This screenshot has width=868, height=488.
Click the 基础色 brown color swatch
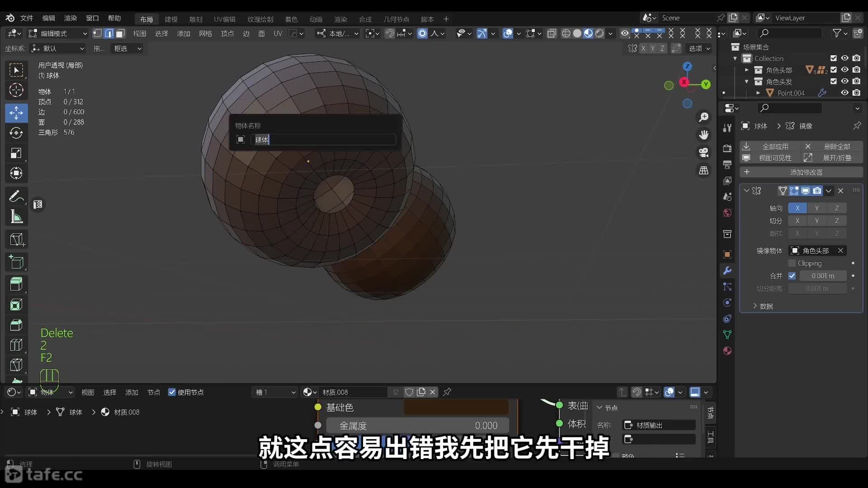[456, 407]
